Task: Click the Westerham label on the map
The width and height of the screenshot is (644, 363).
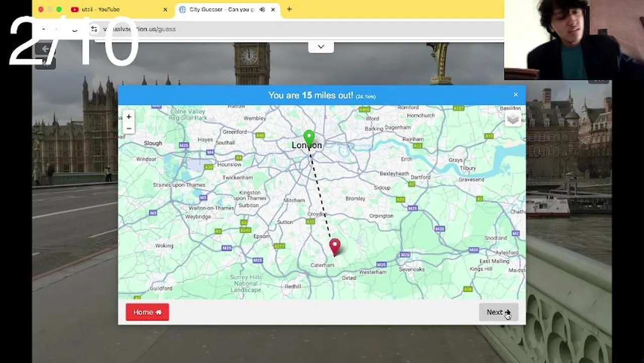Action: (x=372, y=272)
